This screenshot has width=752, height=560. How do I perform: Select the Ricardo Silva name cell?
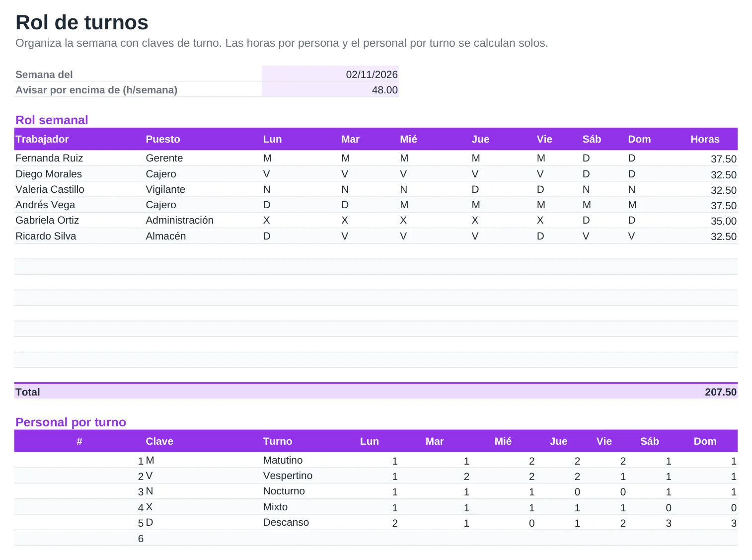[x=46, y=236]
